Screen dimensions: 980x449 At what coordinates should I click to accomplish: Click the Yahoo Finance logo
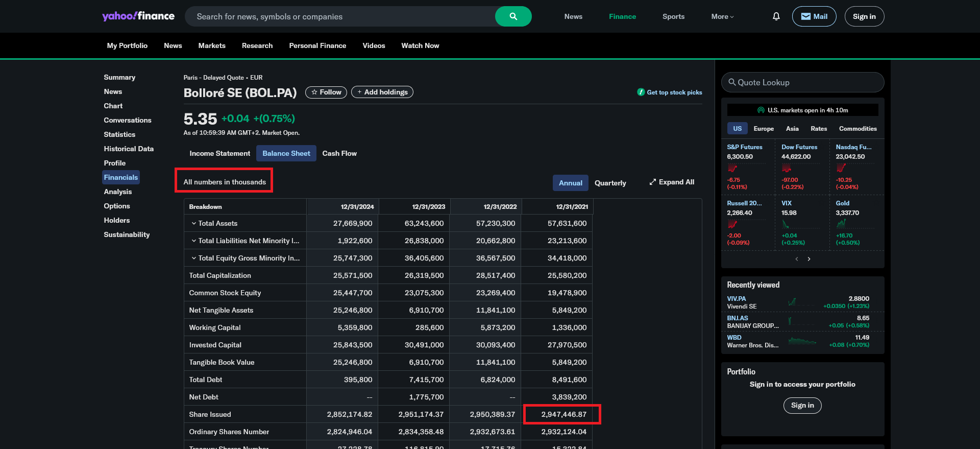tap(138, 16)
